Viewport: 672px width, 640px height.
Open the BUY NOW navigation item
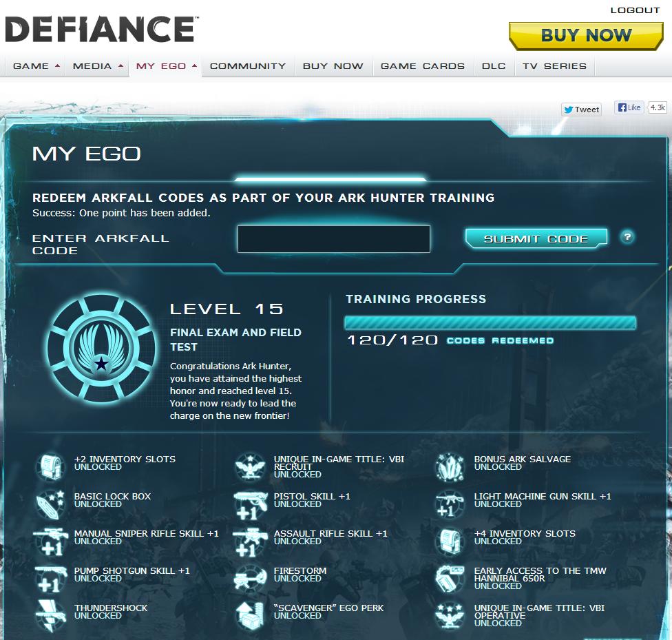[333, 66]
